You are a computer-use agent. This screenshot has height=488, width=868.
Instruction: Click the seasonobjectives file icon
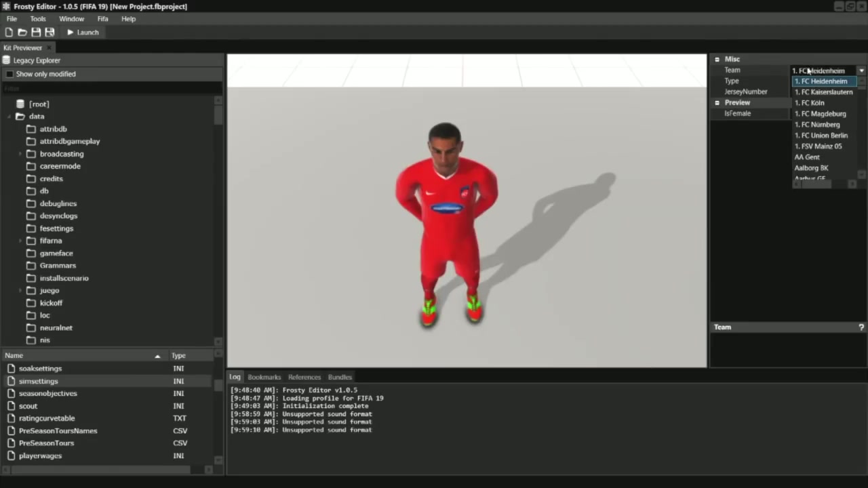coord(11,394)
